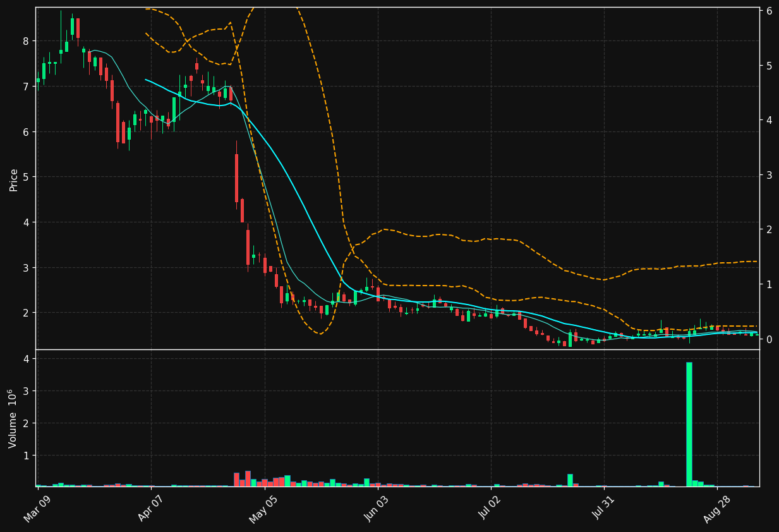Click price axis tick label 7
Screen dimensions: 779x532
coord(27,87)
